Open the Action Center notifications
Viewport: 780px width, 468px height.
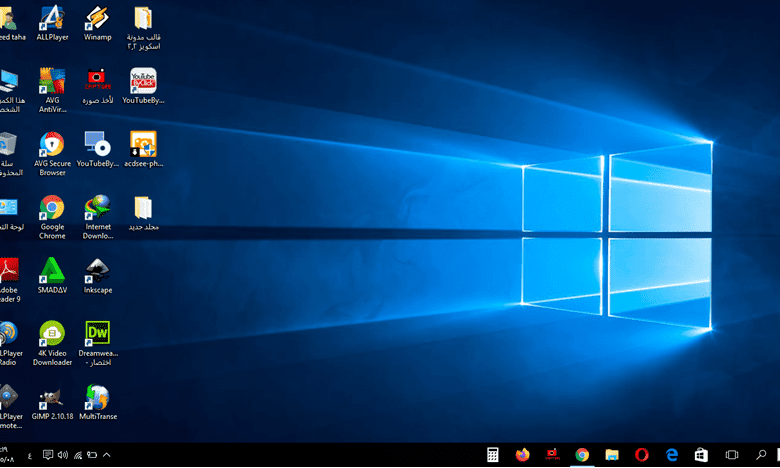pyautogui.click(x=48, y=455)
